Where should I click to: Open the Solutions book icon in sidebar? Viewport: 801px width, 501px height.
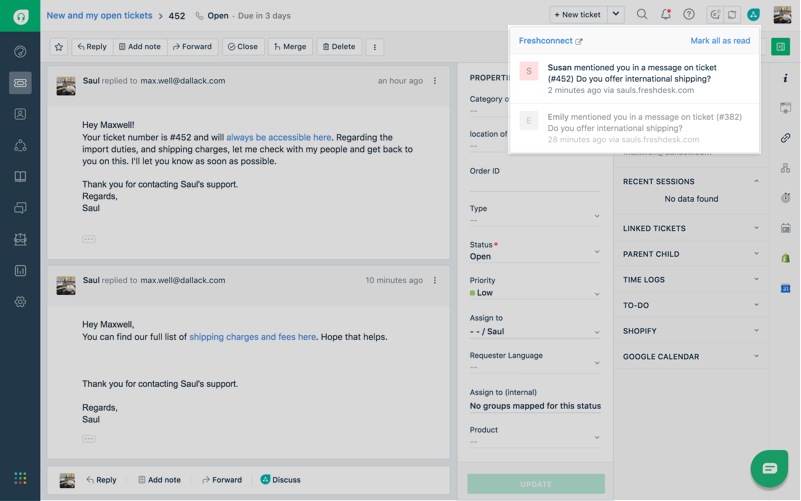coord(20,177)
